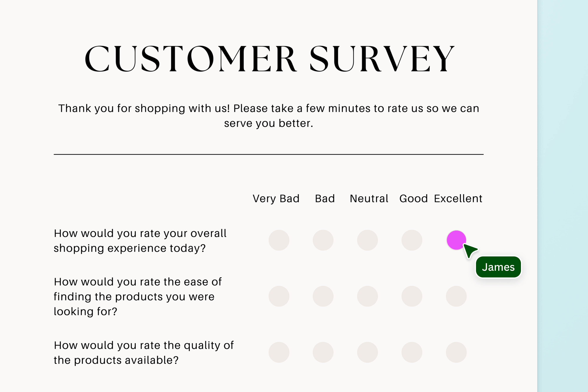Screen dimensions: 588x392
Task: Click the Very Bad column header label
Action: pos(276,198)
